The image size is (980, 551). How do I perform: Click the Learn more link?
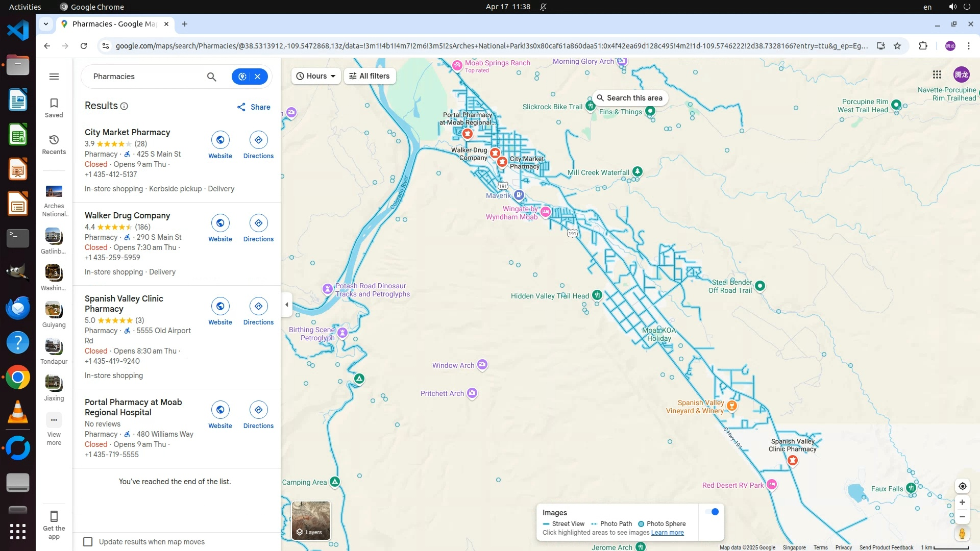point(667,533)
